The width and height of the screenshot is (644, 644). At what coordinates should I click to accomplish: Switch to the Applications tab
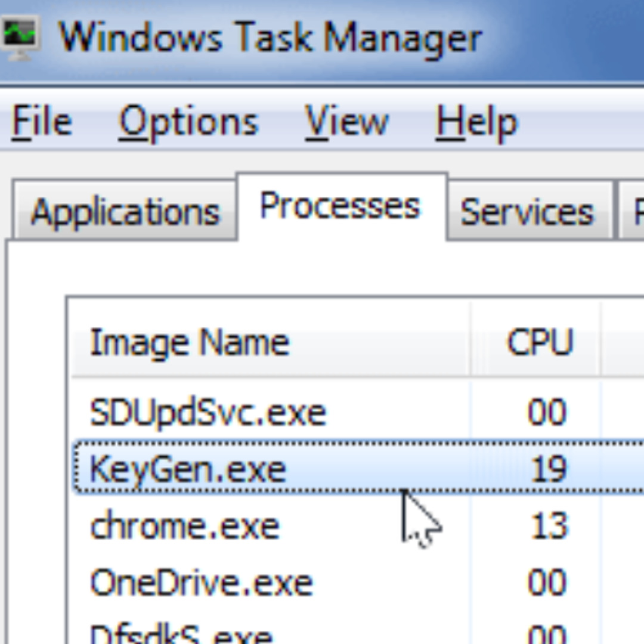point(125,212)
